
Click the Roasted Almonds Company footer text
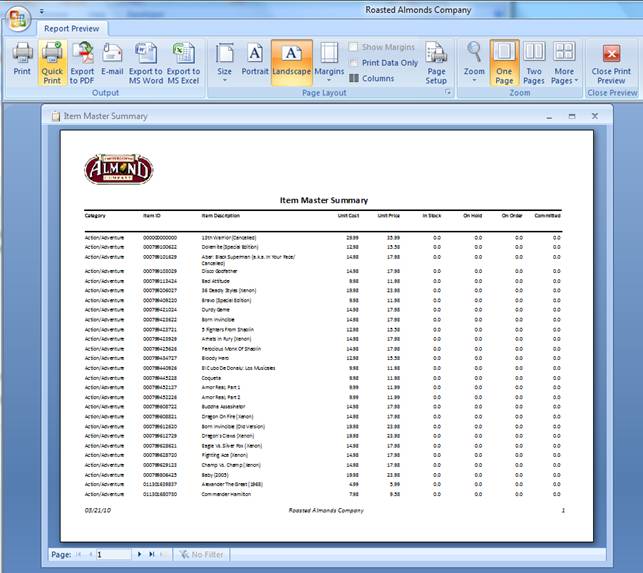coord(326,510)
